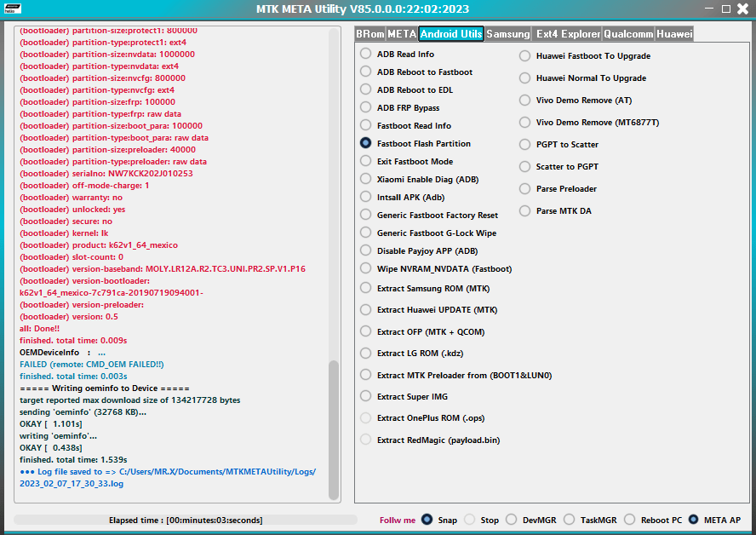Viewport: 756px width, 535px height.
Task: Select DevMGR in the bottom bar
Action: (512, 520)
